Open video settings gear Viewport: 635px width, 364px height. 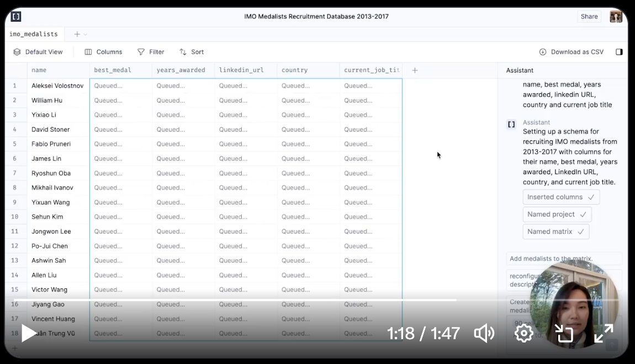523,333
